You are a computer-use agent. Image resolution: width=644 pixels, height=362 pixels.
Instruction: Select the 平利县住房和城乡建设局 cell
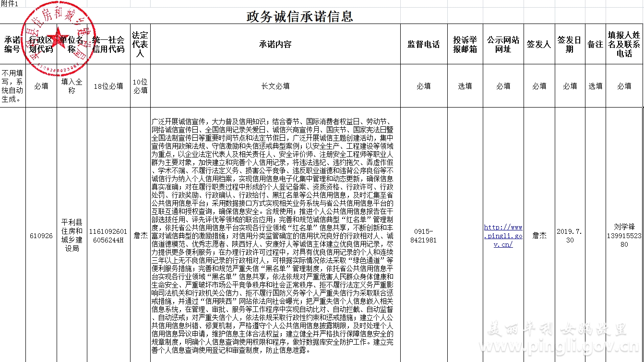pyautogui.click(x=72, y=236)
